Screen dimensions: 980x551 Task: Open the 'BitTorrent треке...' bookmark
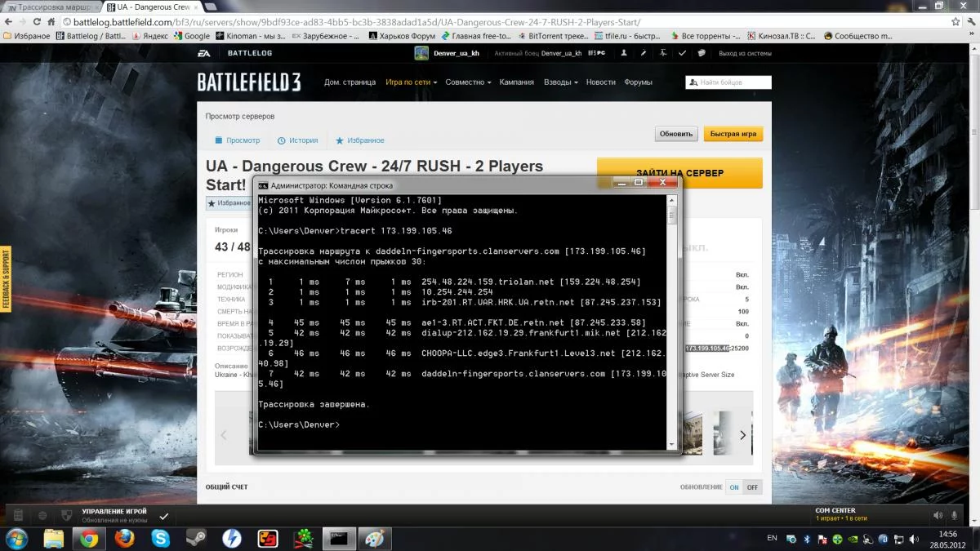[x=553, y=36]
